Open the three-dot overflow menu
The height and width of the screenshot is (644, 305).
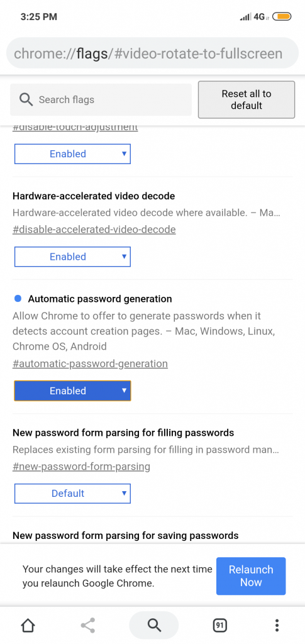pos(277,626)
